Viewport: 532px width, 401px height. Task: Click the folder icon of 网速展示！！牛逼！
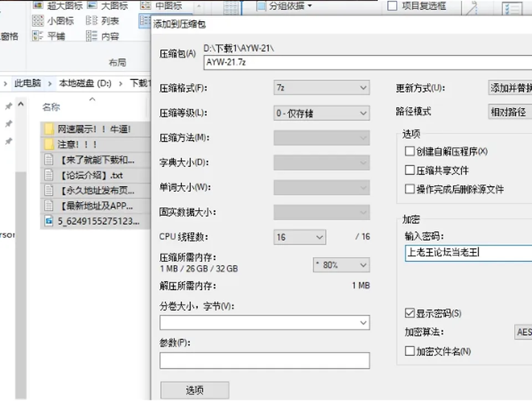(x=49, y=129)
